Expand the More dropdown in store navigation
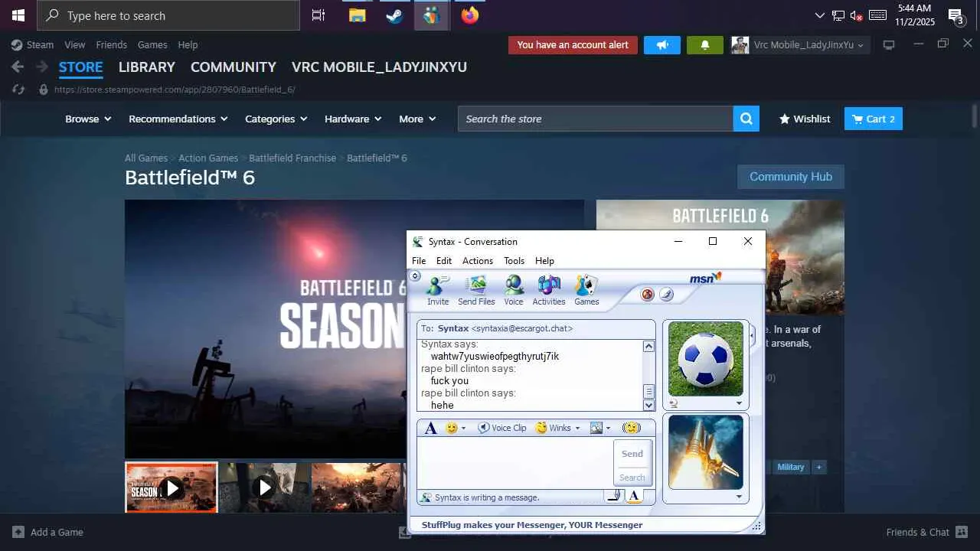This screenshot has height=551, width=980. [x=417, y=119]
